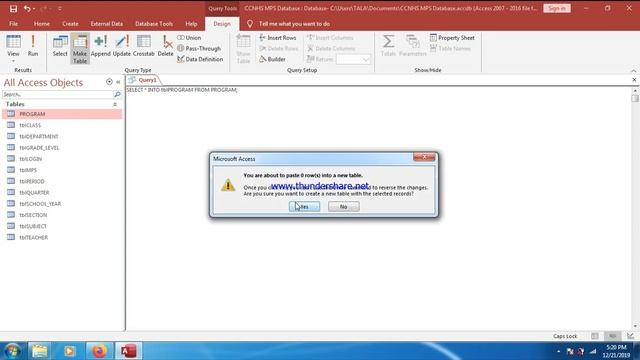Select the PROGRAM table

tap(62, 114)
